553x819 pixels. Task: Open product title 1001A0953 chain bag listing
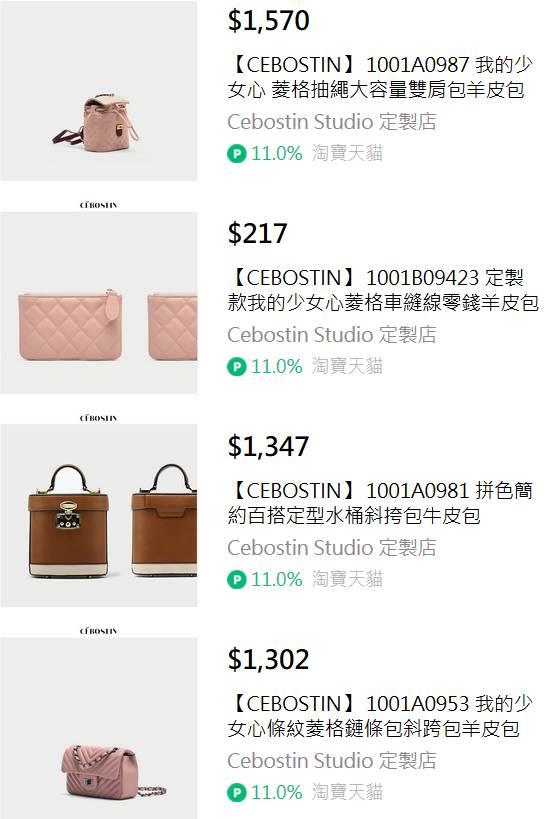[x=380, y=716]
